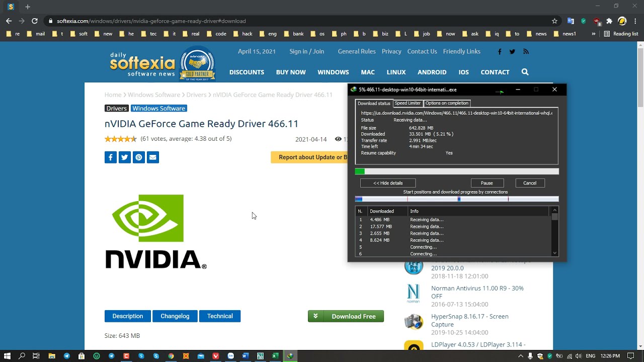Image resolution: width=644 pixels, height=362 pixels.
Task: Open Softexia's Twitter page from header
Action: point(512,51)
